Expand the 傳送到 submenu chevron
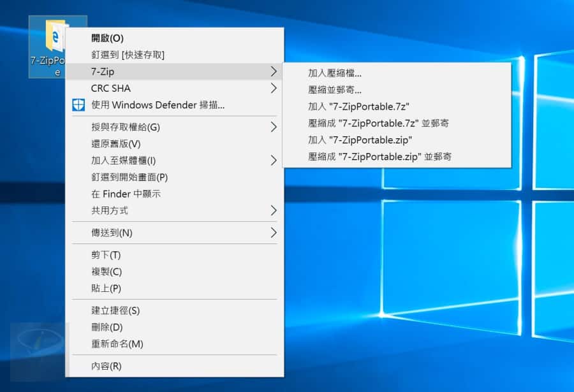Image resolution: width=574 pixels, height=392 pixels. coord(274,233)
